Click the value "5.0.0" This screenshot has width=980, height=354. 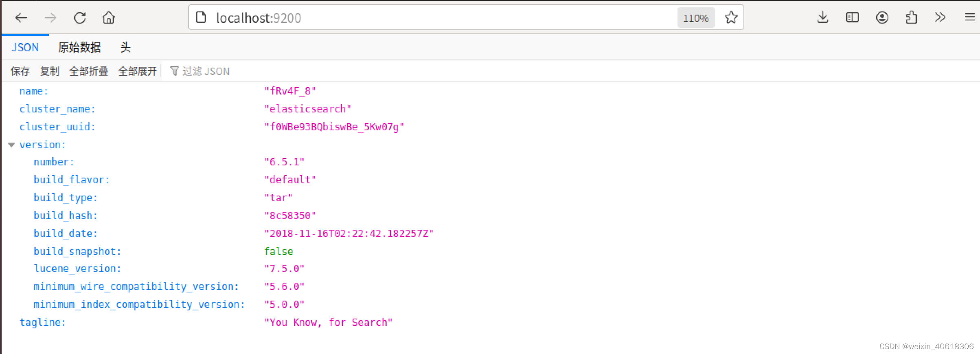(x=284, y=305)
